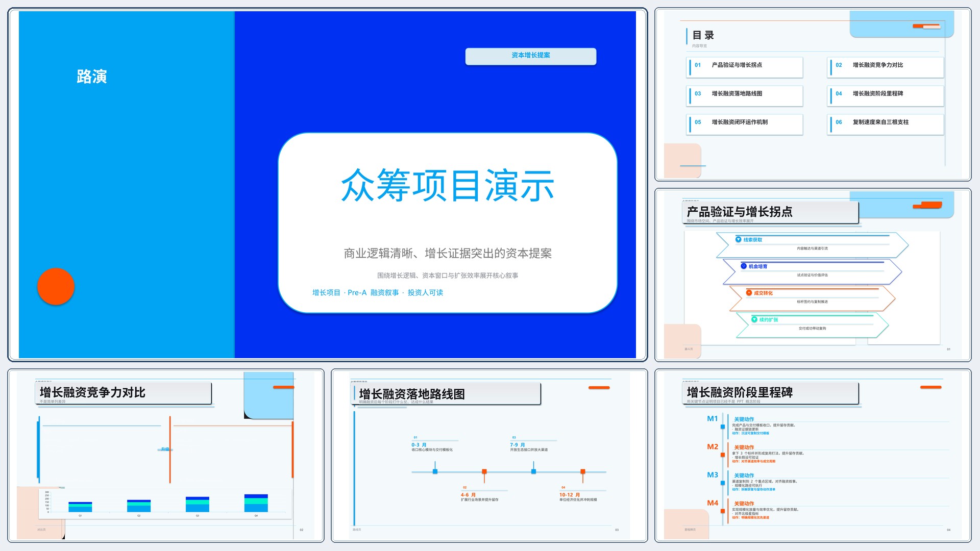This screenshot has width=980, height=551.
Task: Open the 众筹项目演示 cover slide thumbnail
Action: pos(327,185)
